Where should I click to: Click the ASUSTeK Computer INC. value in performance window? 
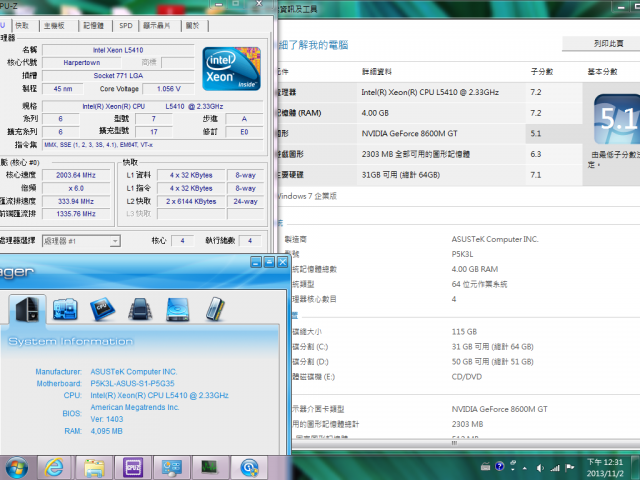(495, 239)
